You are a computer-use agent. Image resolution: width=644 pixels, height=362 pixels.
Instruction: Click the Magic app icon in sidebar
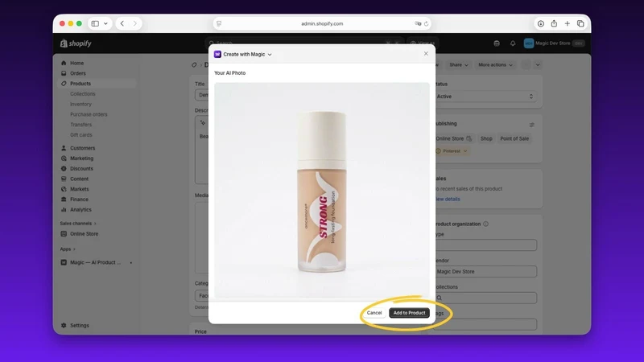[64, 263]
